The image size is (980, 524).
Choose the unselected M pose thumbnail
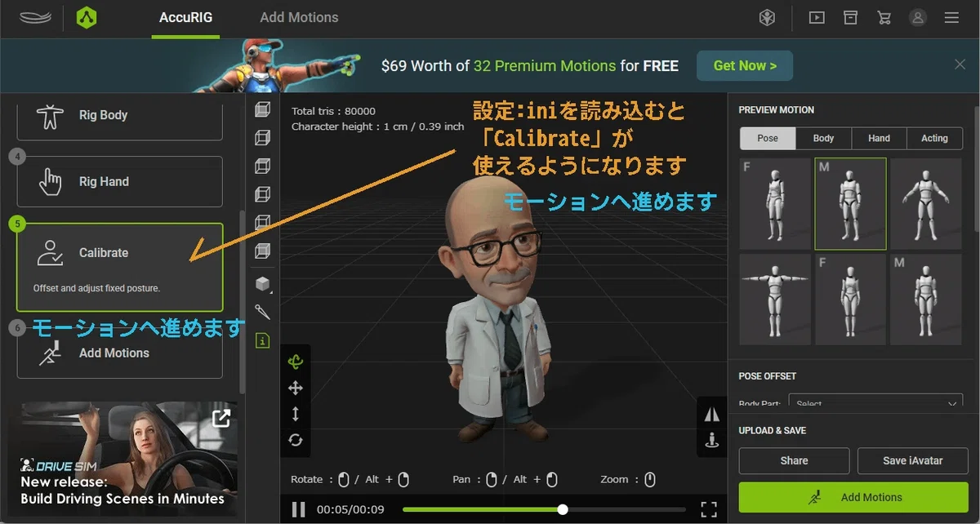925,299
